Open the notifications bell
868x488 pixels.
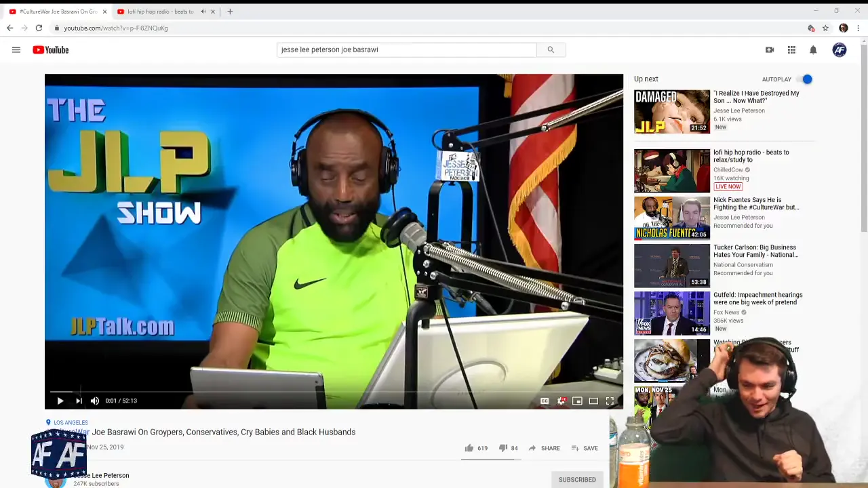[813, 49]
